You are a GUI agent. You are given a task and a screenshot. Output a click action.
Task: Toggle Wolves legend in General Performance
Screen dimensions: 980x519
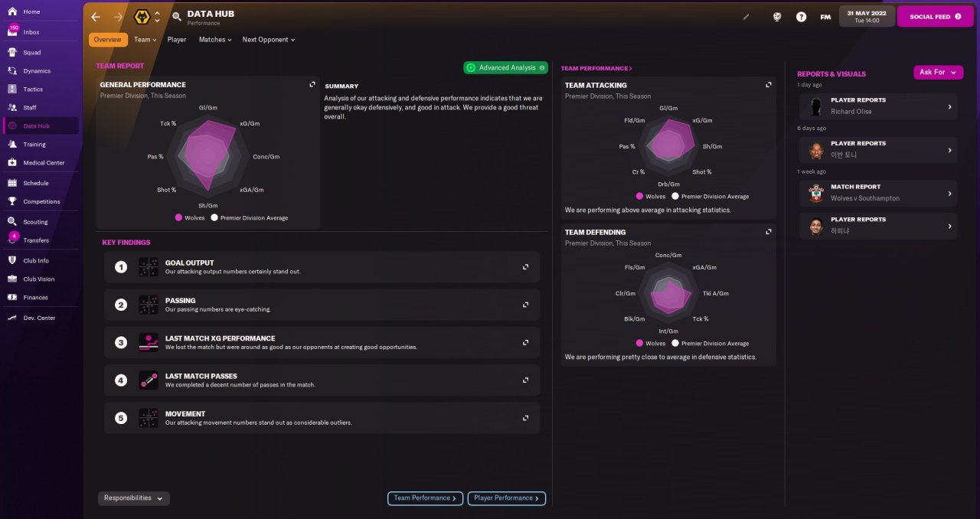pyautogui.click(x=190, y=217)
